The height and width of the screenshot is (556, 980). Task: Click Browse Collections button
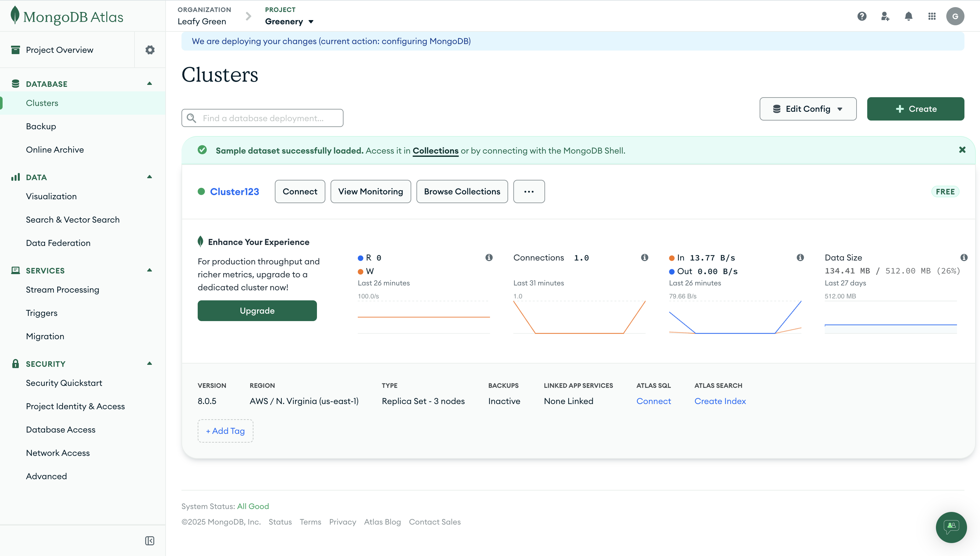click(x=462, y=191)
